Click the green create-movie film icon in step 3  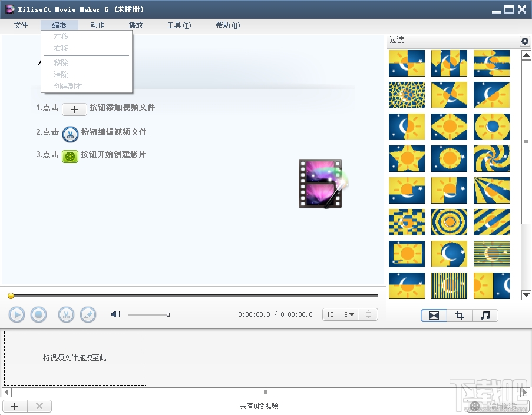click(x=70, y=157)
